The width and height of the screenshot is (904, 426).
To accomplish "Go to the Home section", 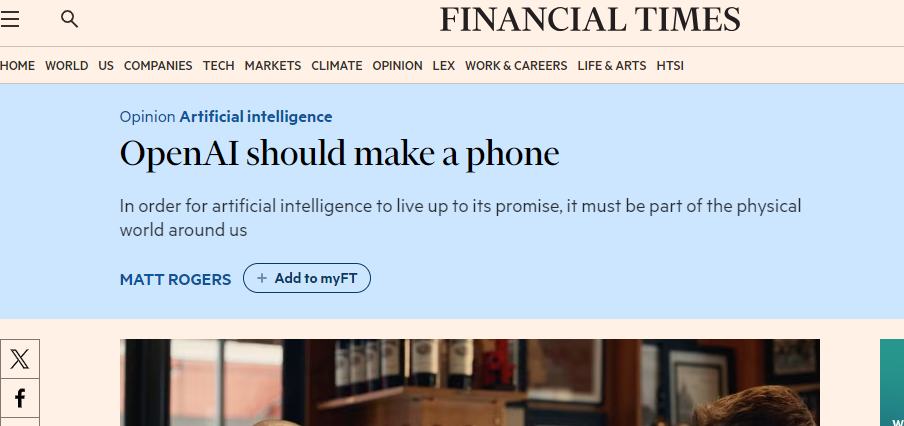I will [x=18, y=66].
